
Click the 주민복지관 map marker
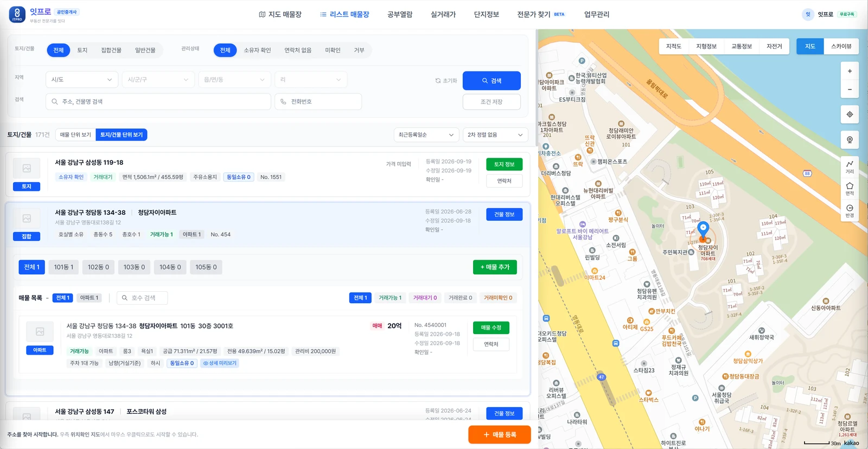tap(691, 252)
